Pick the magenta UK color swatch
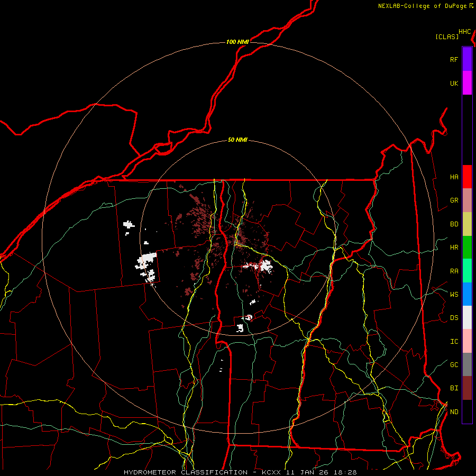The image size is (476, 476). click(467, 83)
